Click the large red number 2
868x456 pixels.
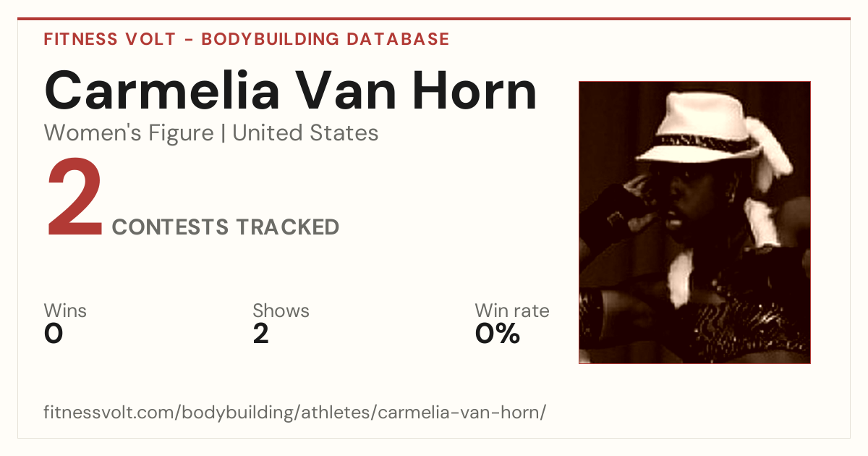(x=75, y=200)
